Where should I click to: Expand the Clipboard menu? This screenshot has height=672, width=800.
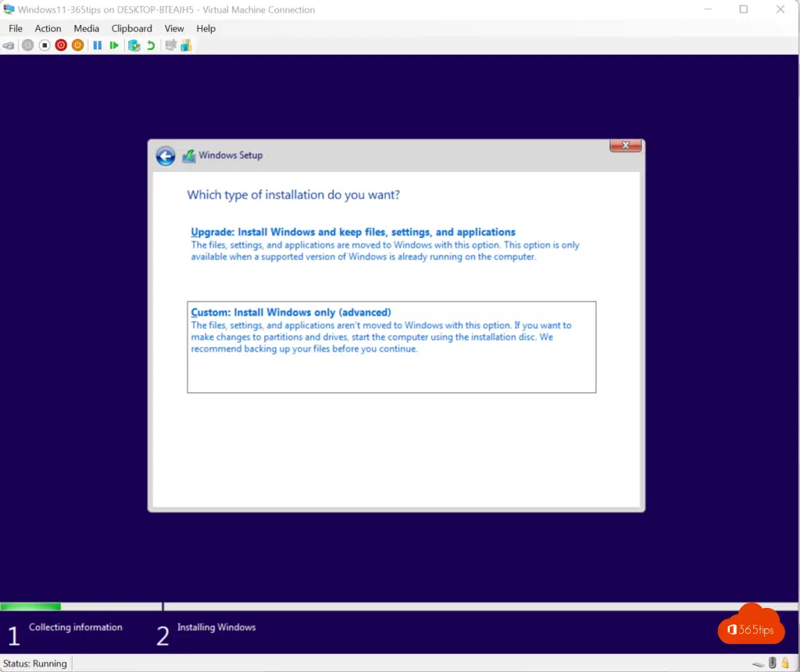pyautogui.click(x=131, y=28)
